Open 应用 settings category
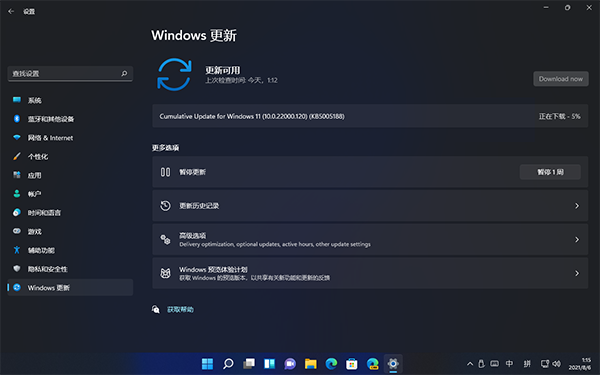 70,175
